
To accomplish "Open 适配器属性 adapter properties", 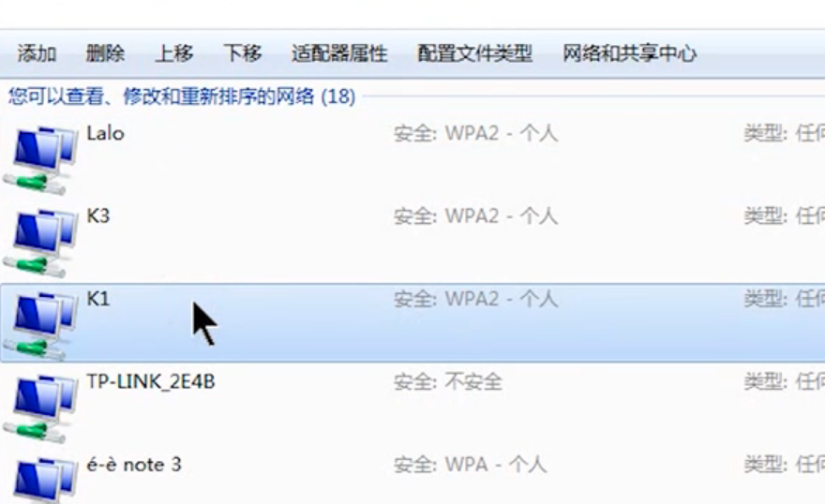I will (x=340, y=53).
